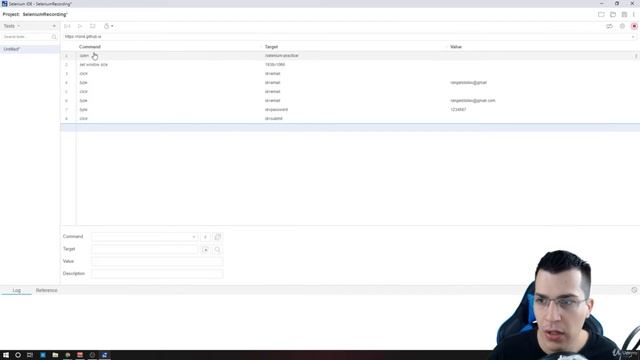This screenshot has width=640, height=360.
Task: Open the project's three-dot more menu
Action: click(634, 14)
